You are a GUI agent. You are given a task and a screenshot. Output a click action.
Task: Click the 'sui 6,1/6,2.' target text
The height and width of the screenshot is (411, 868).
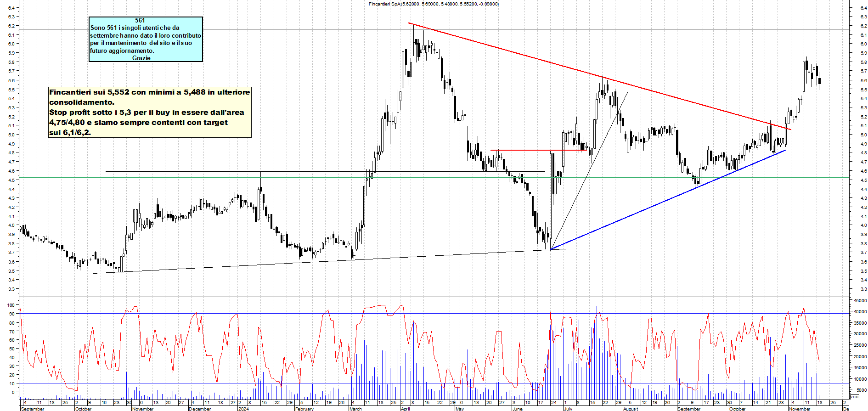pos(70,132)
